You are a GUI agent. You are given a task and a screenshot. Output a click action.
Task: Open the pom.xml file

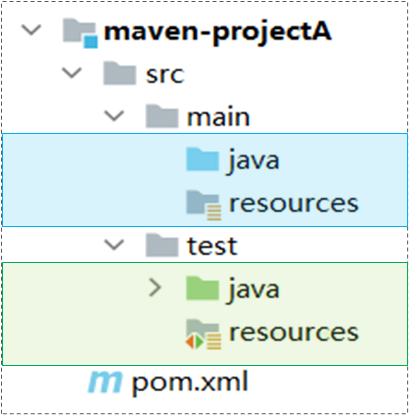(190, 383)
